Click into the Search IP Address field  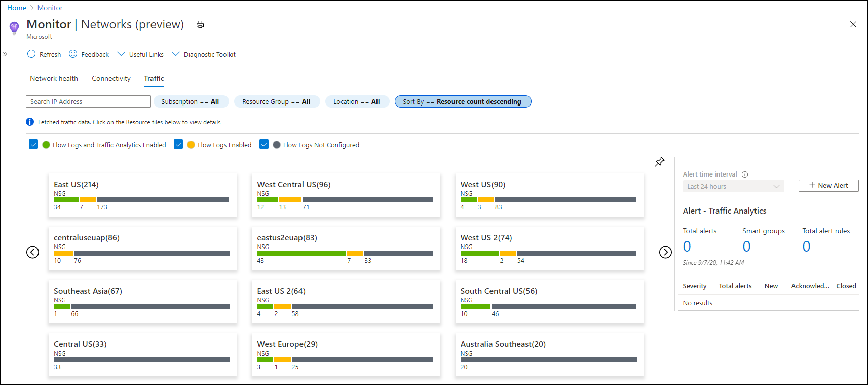pyautogui.click(x=88, y=101)
